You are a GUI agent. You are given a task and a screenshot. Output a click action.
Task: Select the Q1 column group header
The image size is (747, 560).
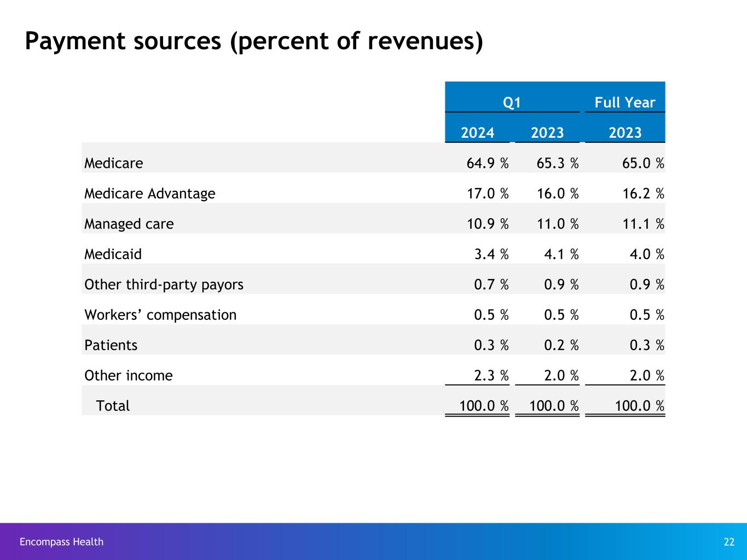[x=512, y=103]
